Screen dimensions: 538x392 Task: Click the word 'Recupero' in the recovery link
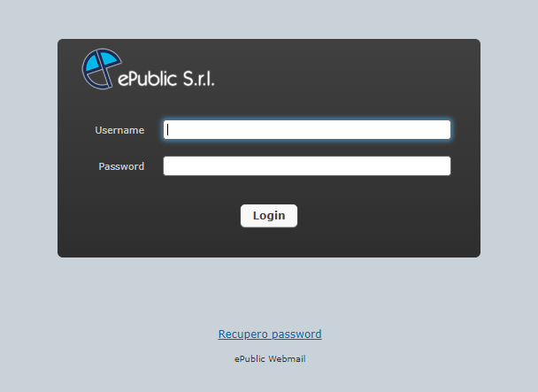click(243, 334)
